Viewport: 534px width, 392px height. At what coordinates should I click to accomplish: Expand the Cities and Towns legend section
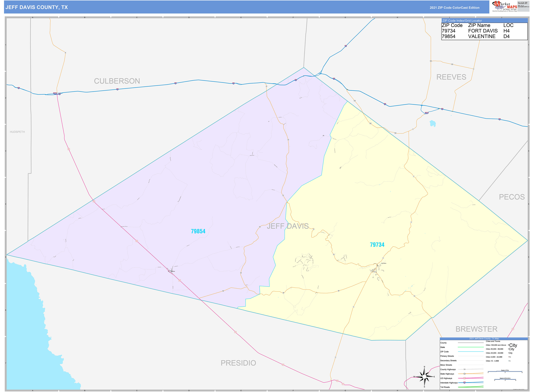point(493,341)
